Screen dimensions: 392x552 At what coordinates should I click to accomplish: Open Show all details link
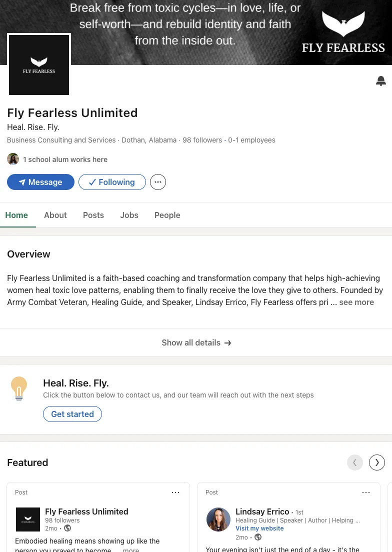pos(196,342)
